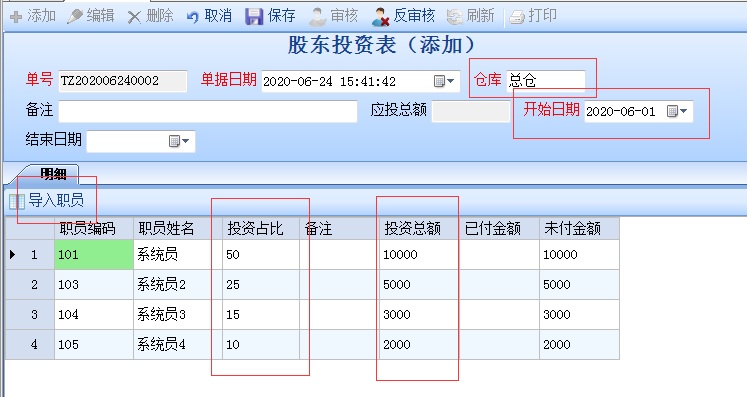Click into the 备注 input field

click(x=208, y=111)
